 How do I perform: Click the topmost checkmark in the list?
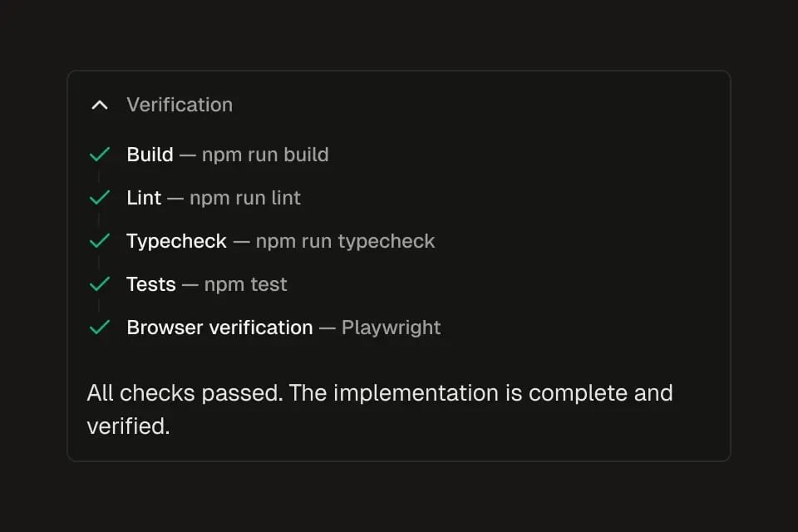click(x=99, y=154)
